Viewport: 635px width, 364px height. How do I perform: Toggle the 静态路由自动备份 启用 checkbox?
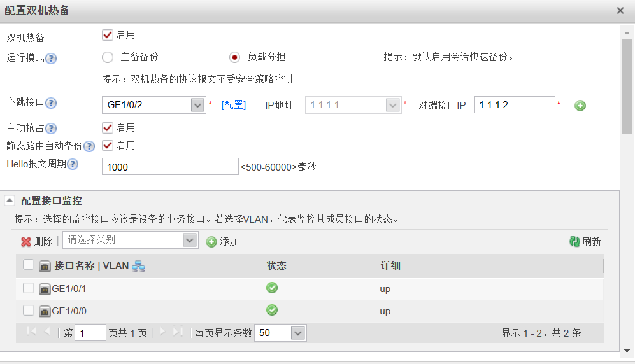(108, 145)
